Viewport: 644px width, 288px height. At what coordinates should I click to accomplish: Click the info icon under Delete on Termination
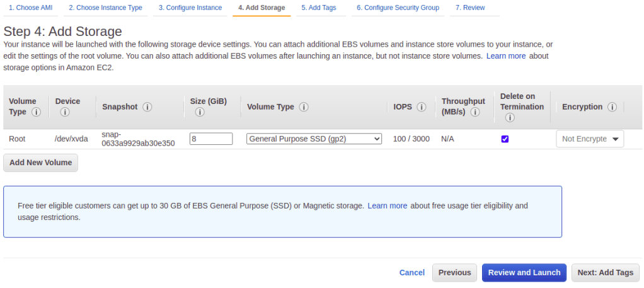coord(510,117)
